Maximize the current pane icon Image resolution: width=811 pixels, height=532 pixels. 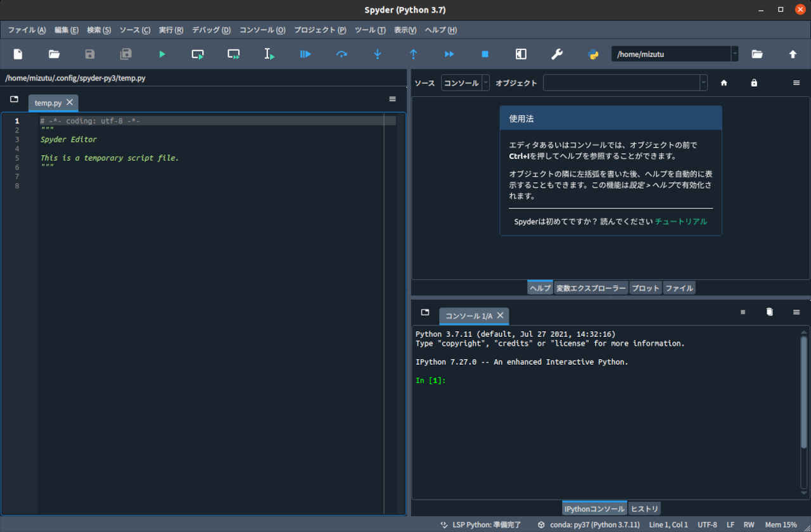click(x=521, y=54)
